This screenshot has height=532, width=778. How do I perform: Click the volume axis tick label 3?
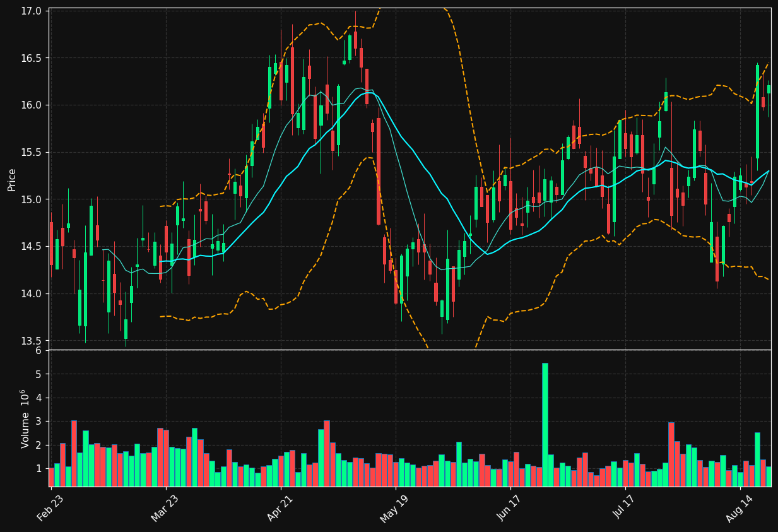click(38, 422)
